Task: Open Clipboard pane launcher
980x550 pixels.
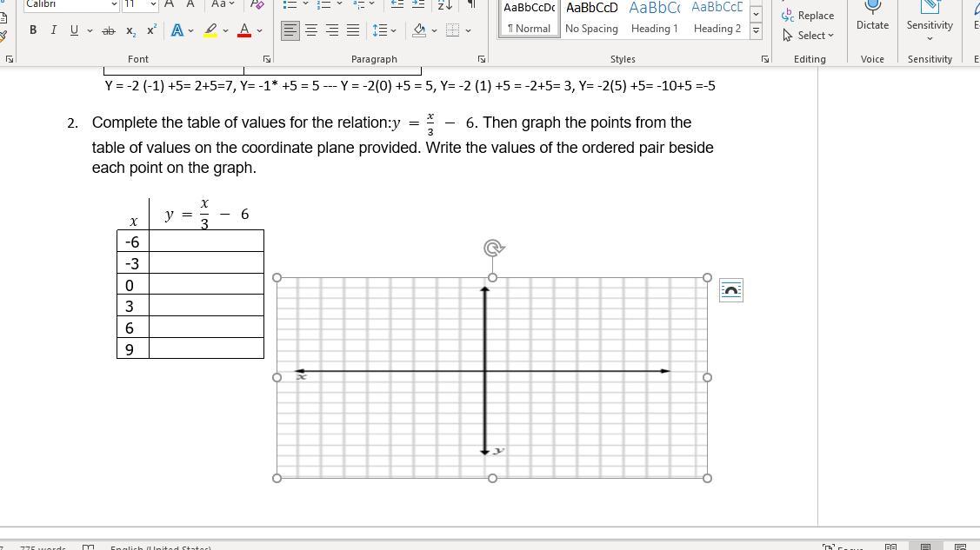Action: [x=10, y=59]
